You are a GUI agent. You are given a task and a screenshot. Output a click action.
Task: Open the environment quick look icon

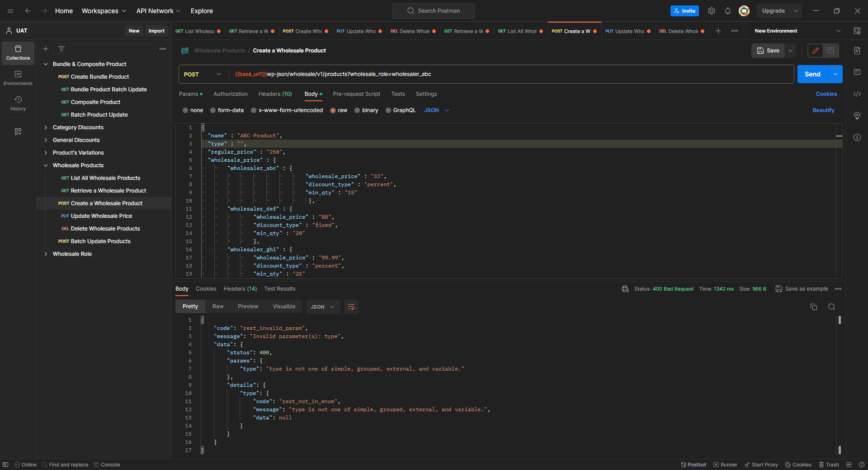[857, 31]
